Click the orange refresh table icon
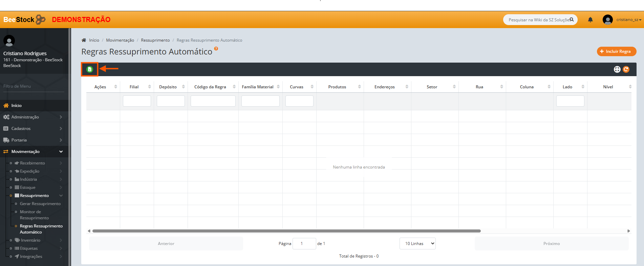 626,69
